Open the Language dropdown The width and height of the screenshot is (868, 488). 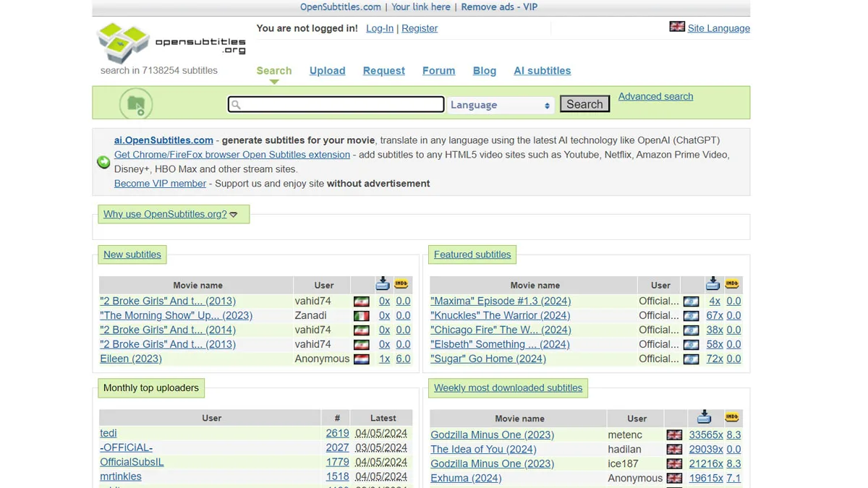(501, 105)
